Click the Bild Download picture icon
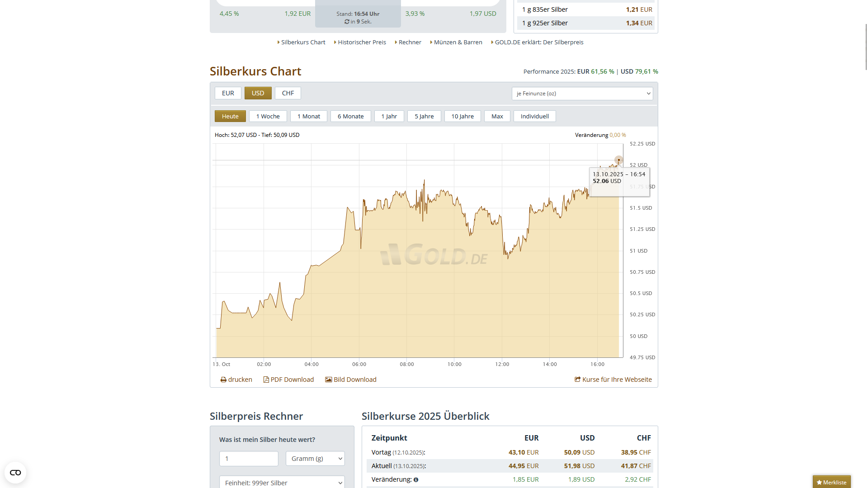Image resolution: width=868 pixels, height=488 pixels. (329, 380)
